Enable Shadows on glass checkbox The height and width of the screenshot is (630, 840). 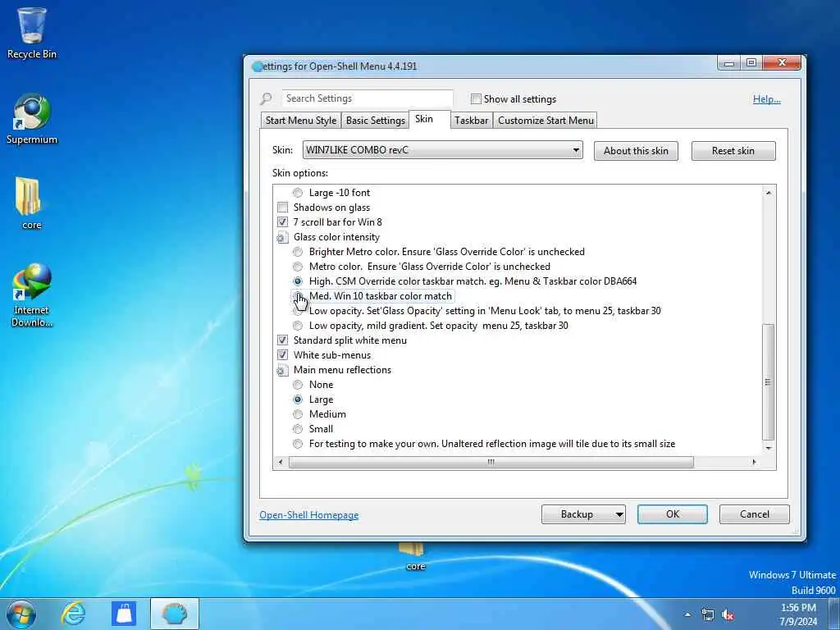[x=282, y=208]
